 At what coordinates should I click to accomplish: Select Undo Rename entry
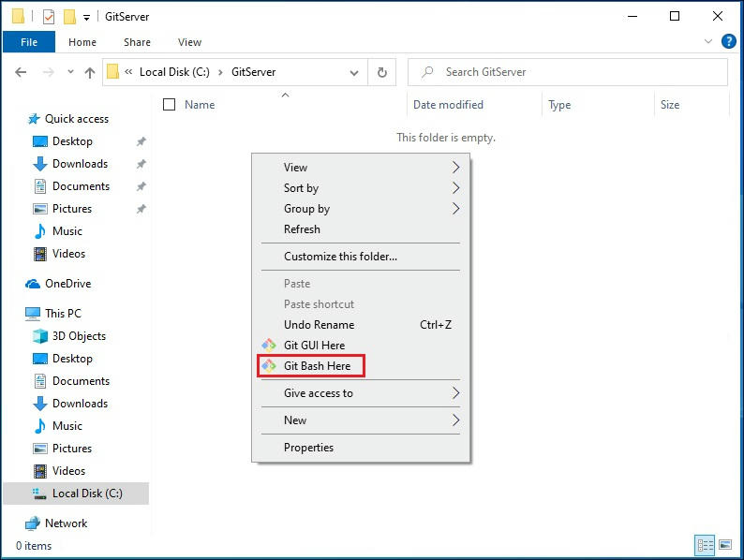tap(361, 325)
